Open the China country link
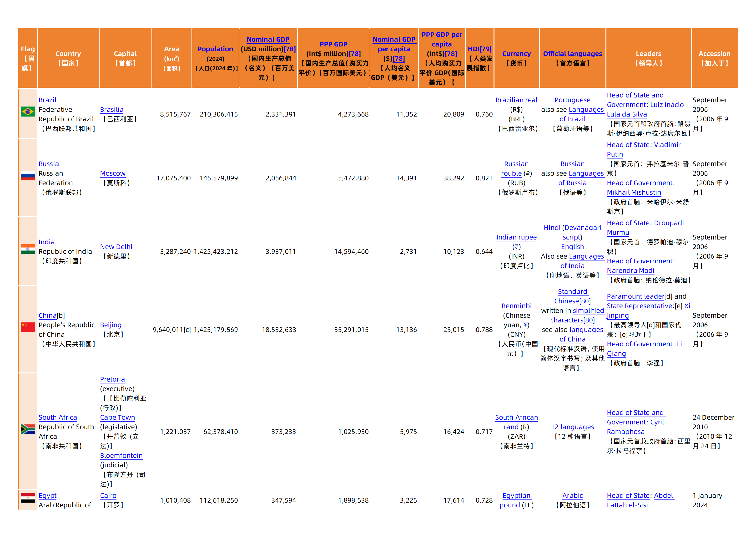The height and width of the screenshot is (535, 756). tap(47, 315)
